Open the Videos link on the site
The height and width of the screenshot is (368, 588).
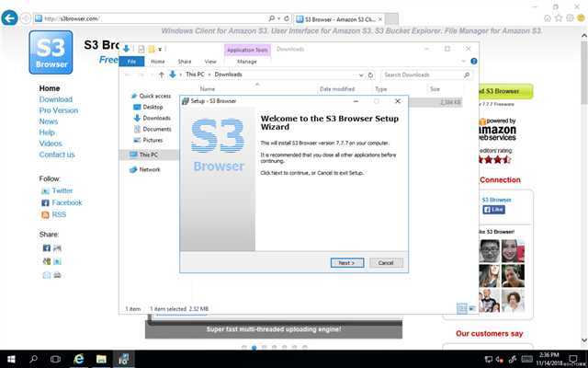(x=51, y=144)
